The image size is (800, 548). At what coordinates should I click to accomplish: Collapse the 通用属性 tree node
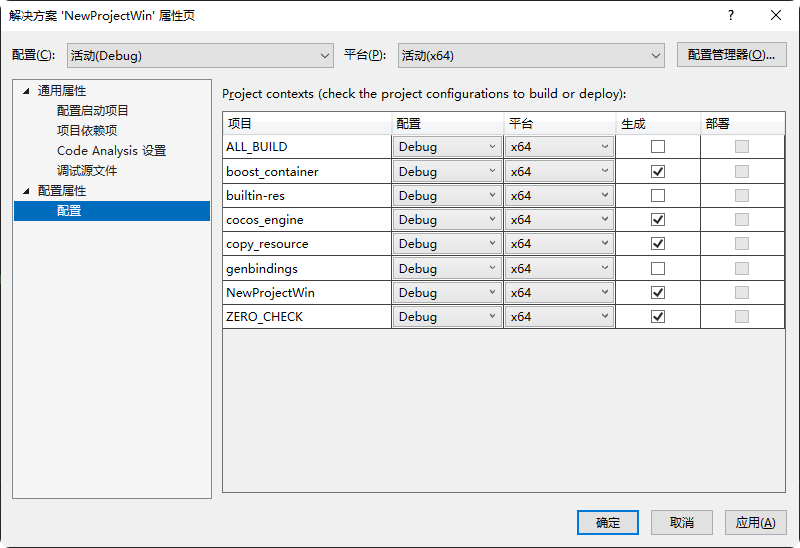point(27,91)
